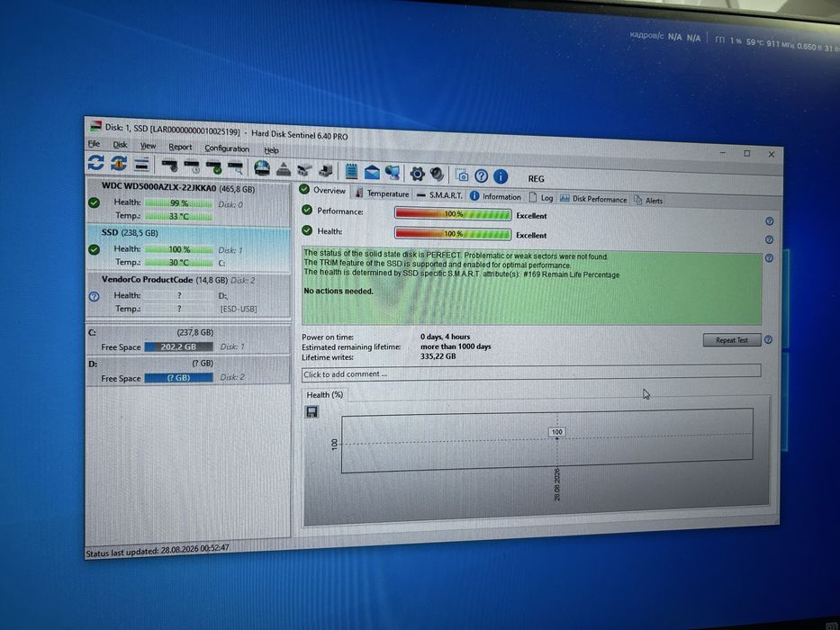Click the 'No actions needed.' text
The width and height of the screenshot is (840, 630).
tap(339, 291)
